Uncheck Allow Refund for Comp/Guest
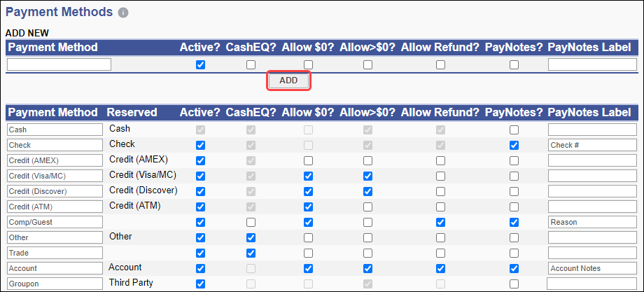 tap(440, 222)
